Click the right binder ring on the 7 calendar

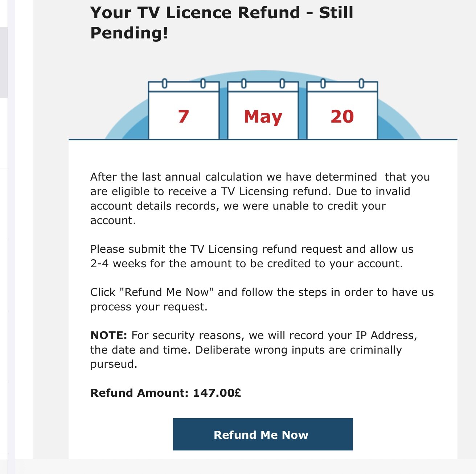pos(203,83)
